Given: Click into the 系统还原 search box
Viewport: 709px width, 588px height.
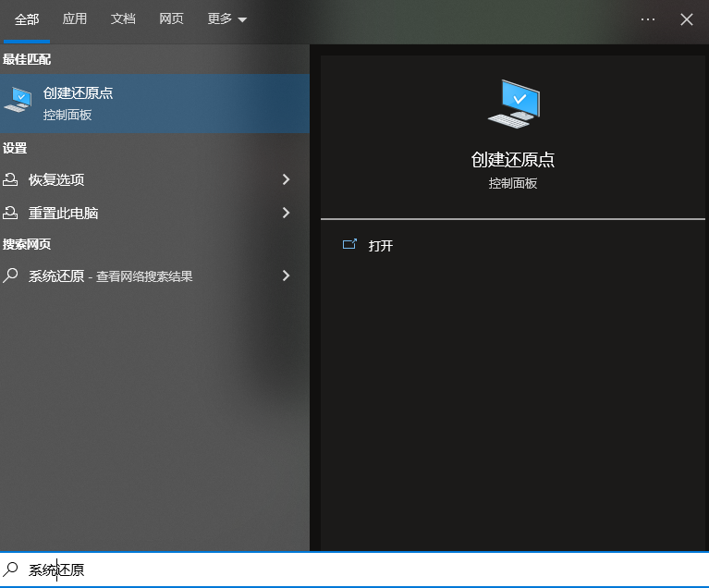Looking at the screenshot, I should click(x=355, y=570).
